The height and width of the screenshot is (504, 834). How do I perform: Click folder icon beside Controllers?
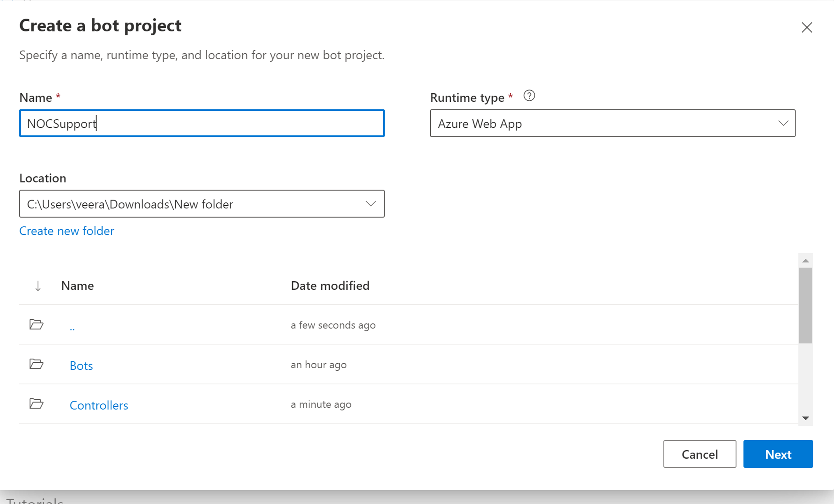pyautogui.click(x=36, y=404)
